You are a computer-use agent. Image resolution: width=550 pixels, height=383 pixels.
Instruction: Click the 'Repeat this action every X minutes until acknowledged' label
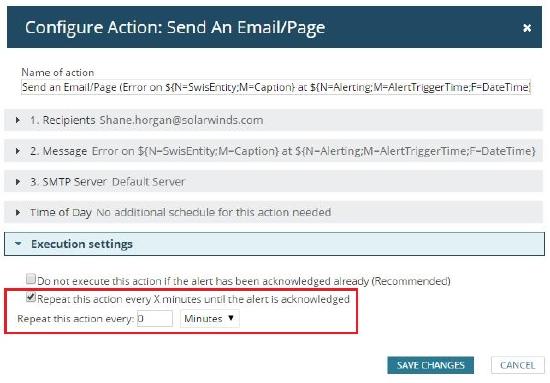tap(193, 299)
